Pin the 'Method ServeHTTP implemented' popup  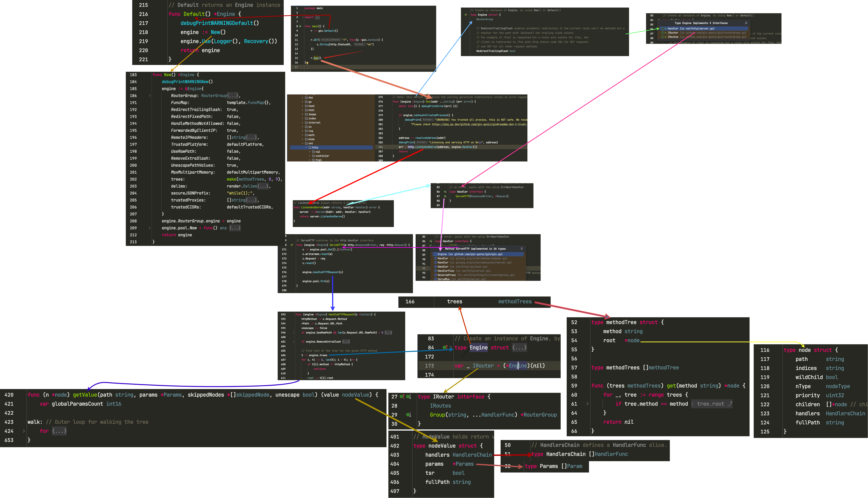tap(521, 249)
